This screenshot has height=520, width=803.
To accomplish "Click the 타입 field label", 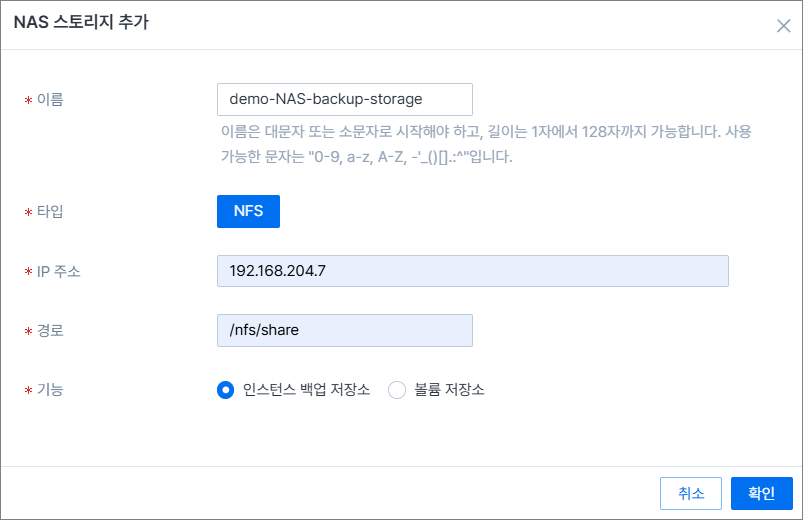I will tap(50, 211).
